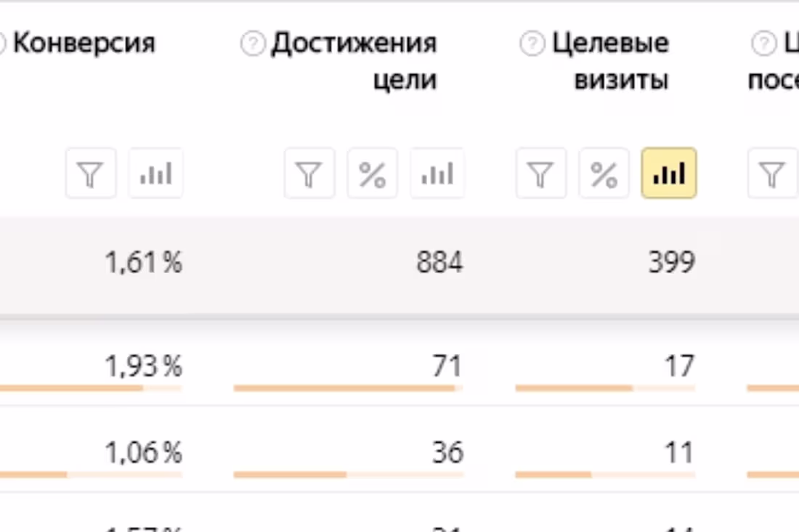Image resolution: width=799 pixels, height=532 pixels.
Task: Toggle percent view for Целевые визиты
Action: [604, 173]
